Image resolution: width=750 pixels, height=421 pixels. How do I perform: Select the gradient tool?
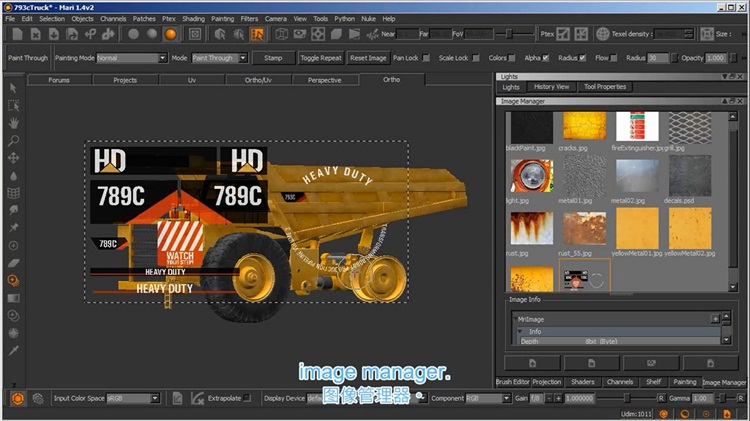(13, 298)
